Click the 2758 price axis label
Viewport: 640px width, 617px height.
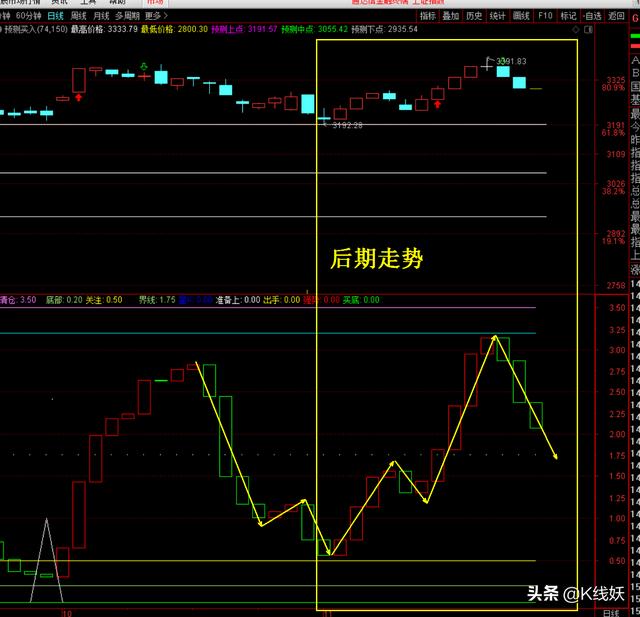tap(616, 285)
